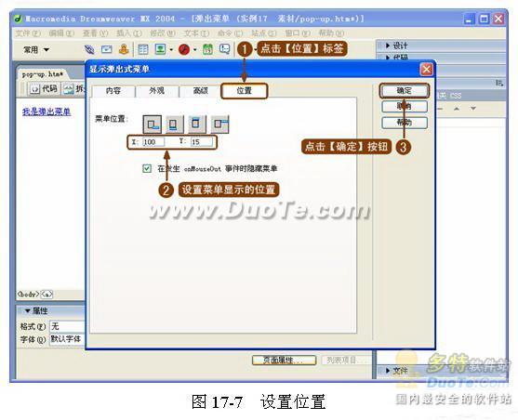
Task: Open the Images icon dropdown arrow
Action: click(171, 50)
